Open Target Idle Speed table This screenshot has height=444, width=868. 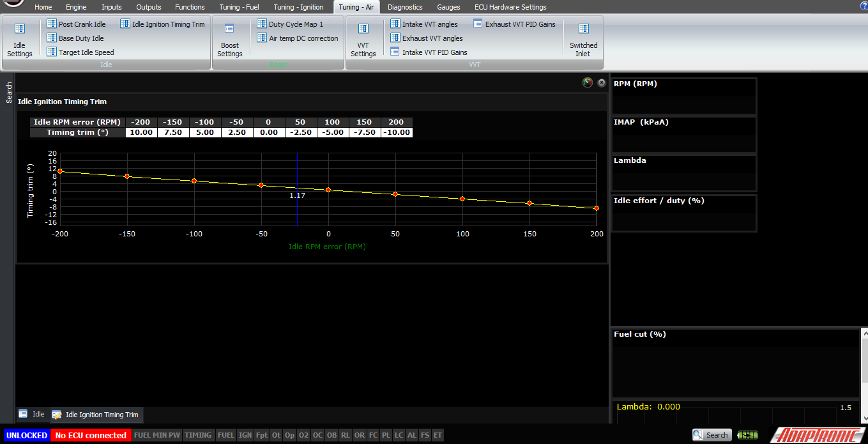pyautogui.click(x=80, y=52)
